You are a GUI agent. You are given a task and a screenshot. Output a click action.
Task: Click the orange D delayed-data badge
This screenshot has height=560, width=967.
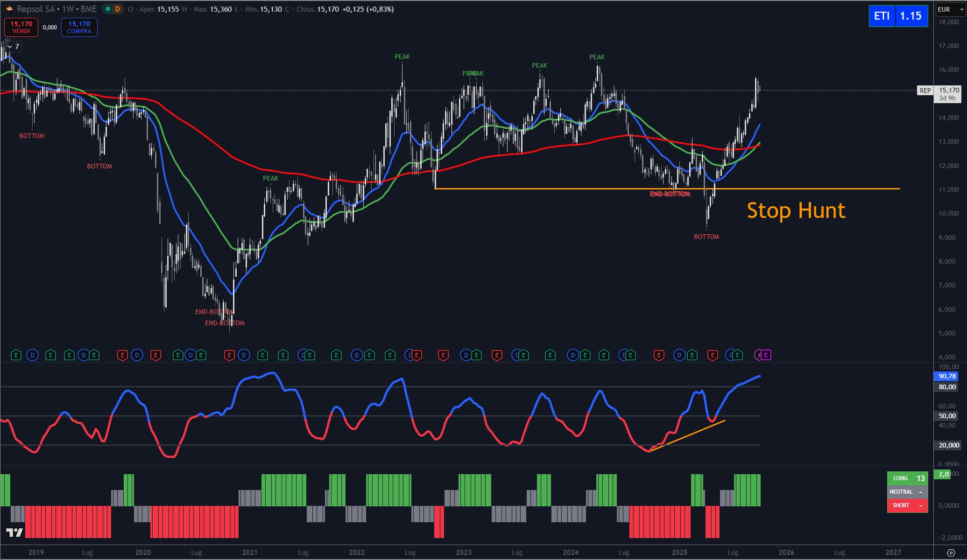coord(117,9)
